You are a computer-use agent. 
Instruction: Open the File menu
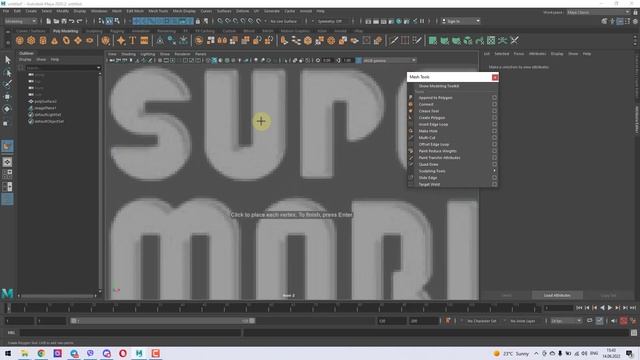[x=6, y=11]
